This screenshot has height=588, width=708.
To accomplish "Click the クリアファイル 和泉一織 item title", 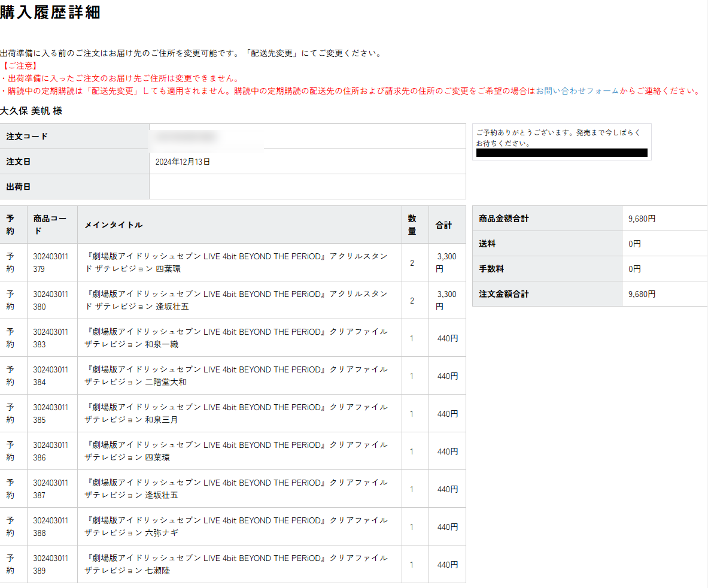I will (x=236, y=338).
